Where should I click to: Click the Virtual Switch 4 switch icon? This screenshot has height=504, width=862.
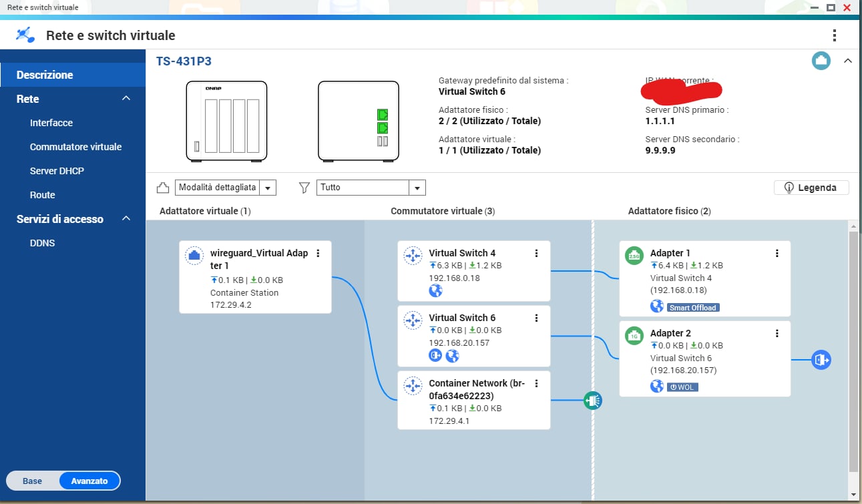click(413, 255)
